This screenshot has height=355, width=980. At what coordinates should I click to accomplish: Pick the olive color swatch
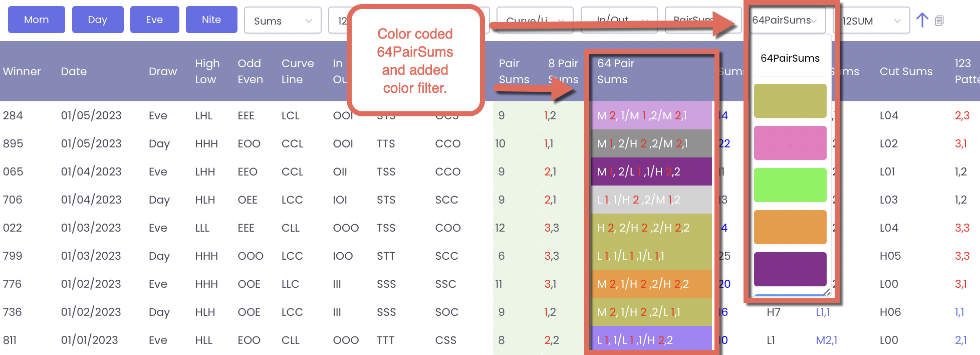790,101
